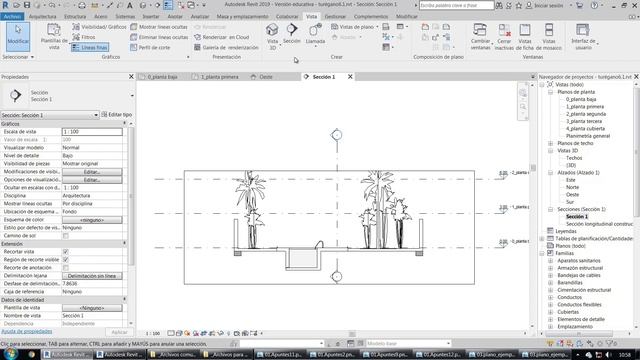Click the 1 : 100 view scale control
This screenshot has width=640, height=360.
point(153,333)
